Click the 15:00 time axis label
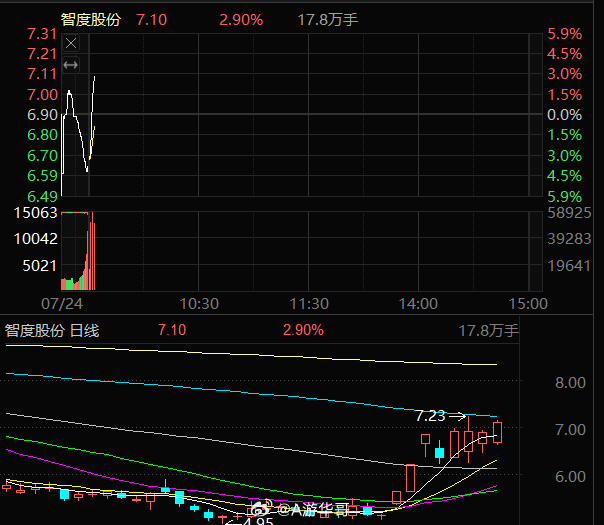The height and width of the screenshot is (525, 604). tap(528, 304)
